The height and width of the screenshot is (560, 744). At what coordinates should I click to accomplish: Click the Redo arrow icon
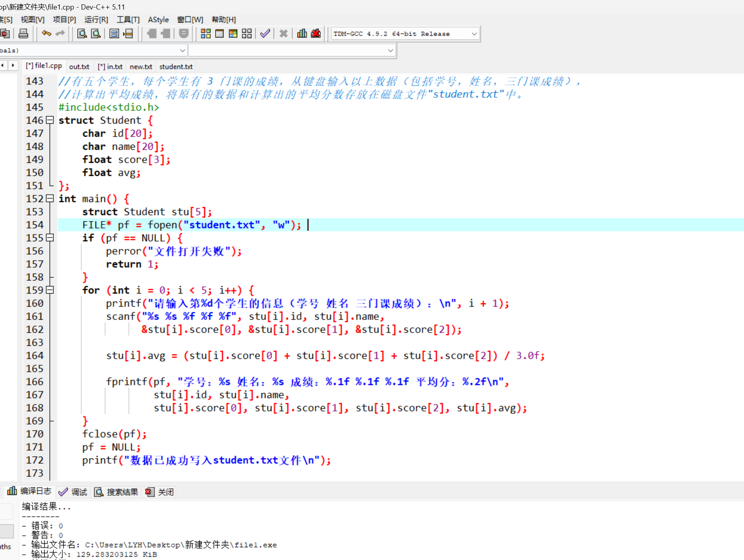click(x=60, y=34)
